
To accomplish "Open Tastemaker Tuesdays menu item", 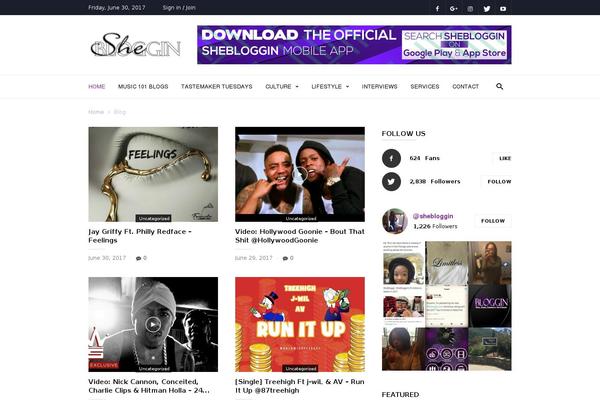I will pyautogui.click(x=217, y=87).
